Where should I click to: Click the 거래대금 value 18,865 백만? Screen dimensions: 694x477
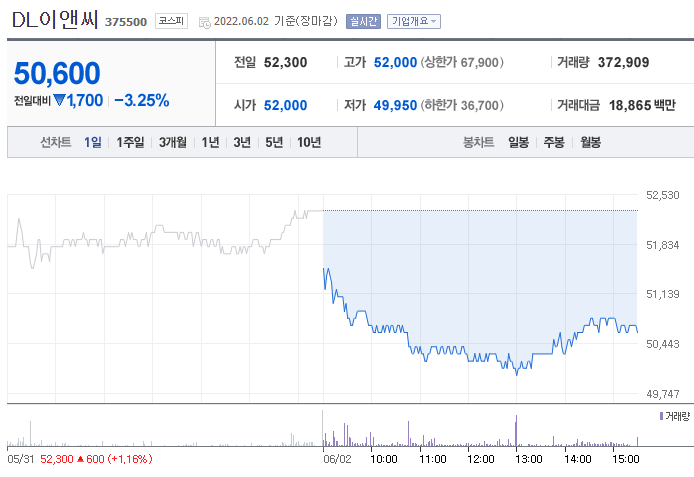click(x=642, y=105)
